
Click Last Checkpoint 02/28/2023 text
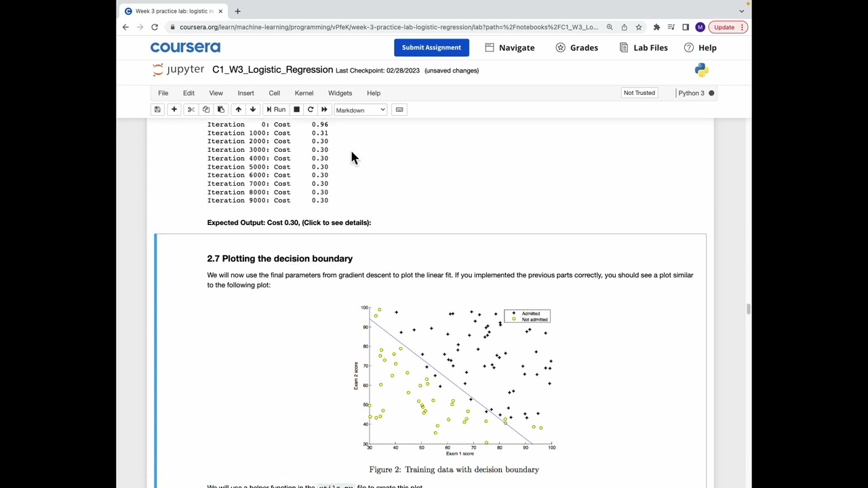(378, 70)
